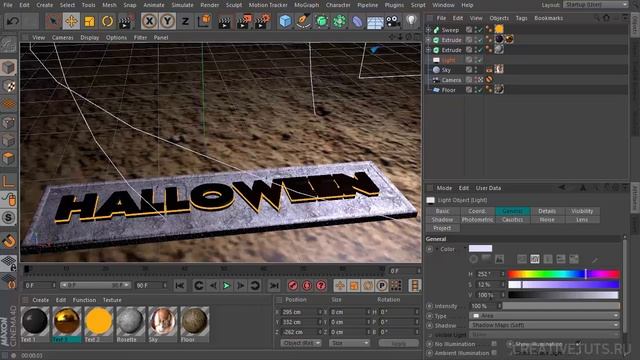Adjust the Value brightness slider
The image size is (640, 360).
coord(563,294)
